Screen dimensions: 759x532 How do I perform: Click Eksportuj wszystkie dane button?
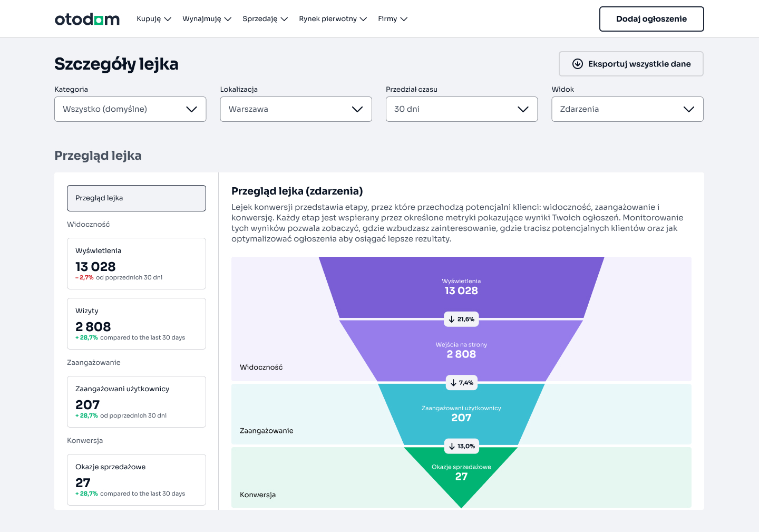coord(631,64)
